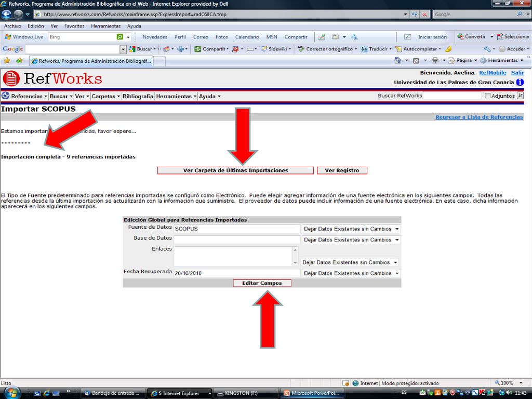Click Iniciar sesión on Windows Live toolbar
This screenshot has width=532, height=399.
pyautogui.click(x=432, y=37)
